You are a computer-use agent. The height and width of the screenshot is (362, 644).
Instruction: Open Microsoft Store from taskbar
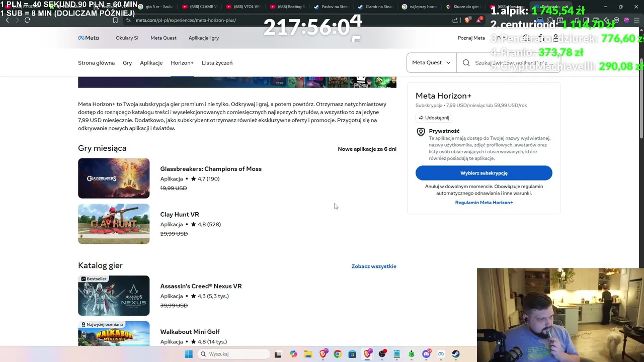coord(352,354)
